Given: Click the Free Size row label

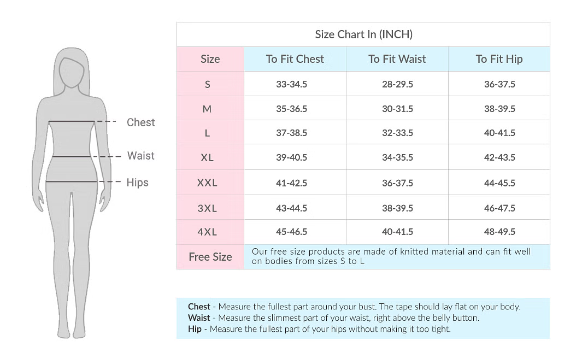Looking at the screenshot, I should [210, 257].
